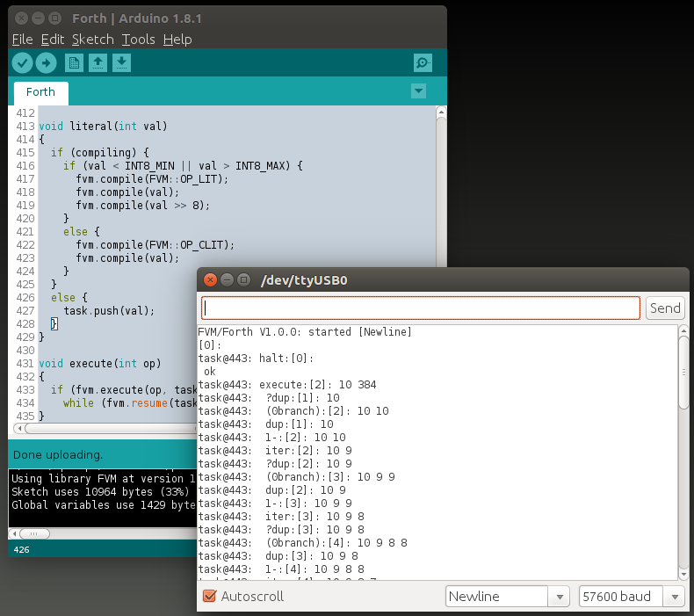Click the 'fvm.compile(FVM::OP_LIT);' line
This screenshot has width=694, height=616.
(152, 179)
